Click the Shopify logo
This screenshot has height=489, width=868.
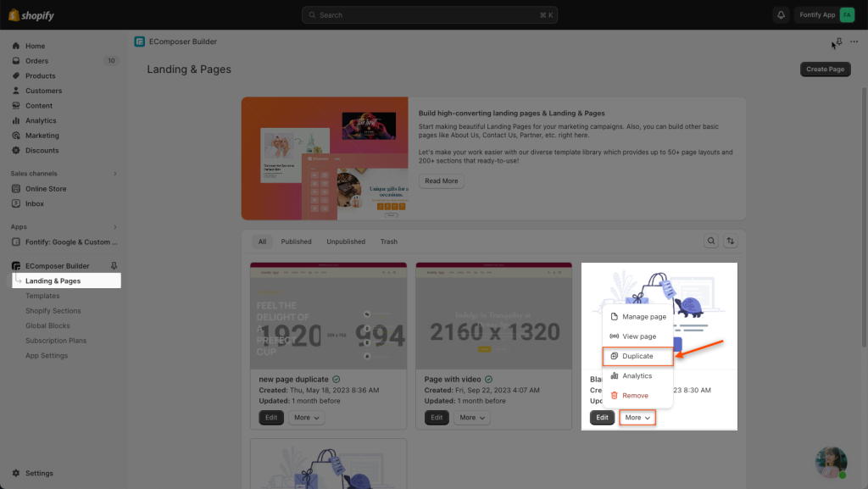click(x=31, y=15)
